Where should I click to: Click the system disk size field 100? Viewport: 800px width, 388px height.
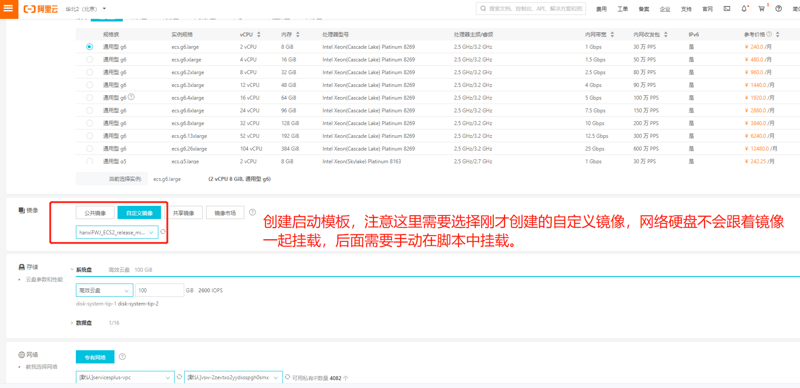pos(160,290)
